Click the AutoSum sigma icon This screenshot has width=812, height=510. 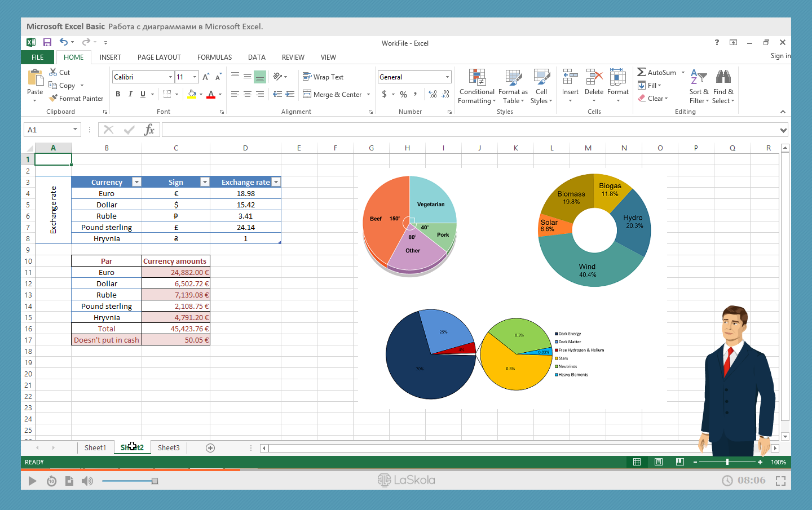(x=641, y=72)
